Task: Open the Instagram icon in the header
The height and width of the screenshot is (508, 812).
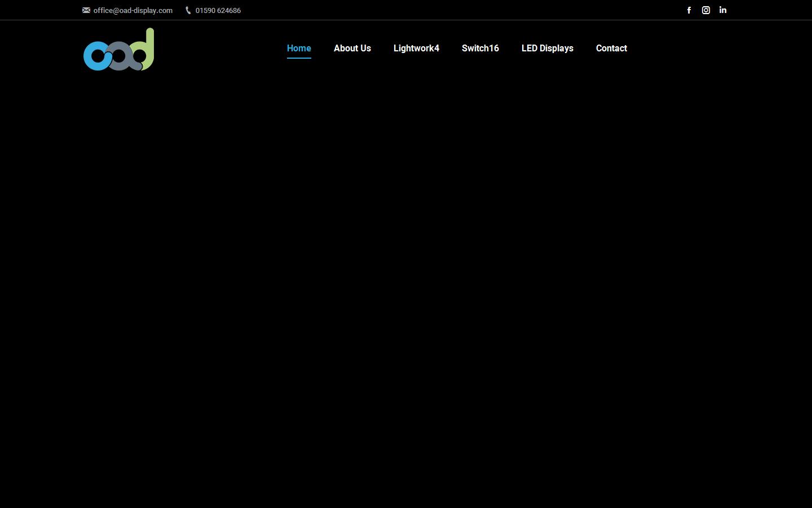Action: (706, 10)
